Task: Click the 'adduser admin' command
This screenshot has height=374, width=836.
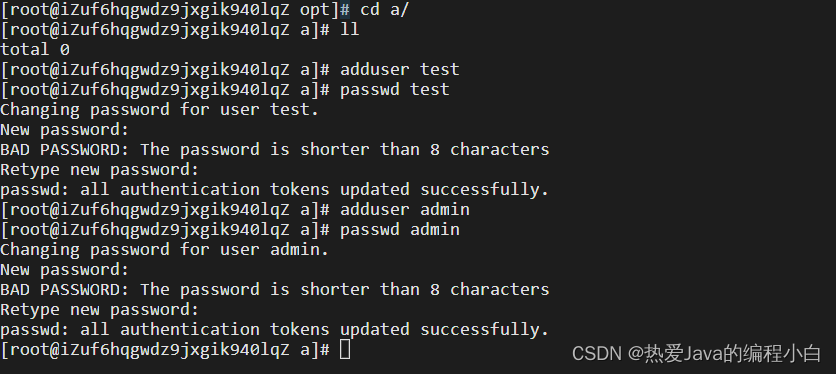Action: [405, 209]
